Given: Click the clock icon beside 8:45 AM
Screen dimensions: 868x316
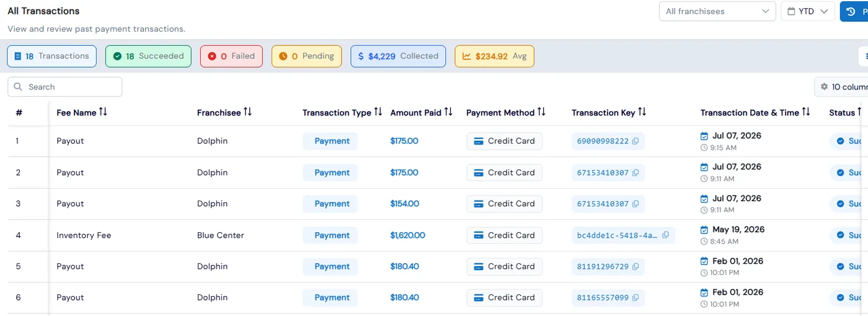Looking at the screenshot, I should pos(704,242).
